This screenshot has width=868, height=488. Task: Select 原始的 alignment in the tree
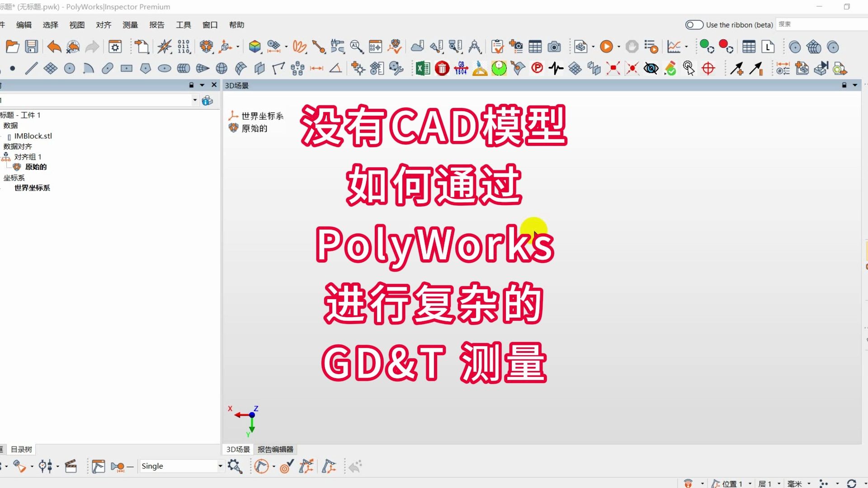36,167
